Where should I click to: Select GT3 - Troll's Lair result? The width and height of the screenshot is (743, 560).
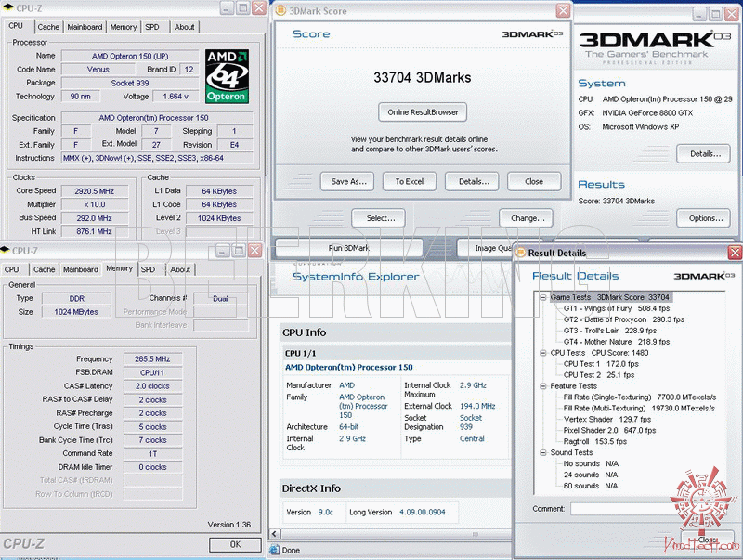tap(610, 331)
